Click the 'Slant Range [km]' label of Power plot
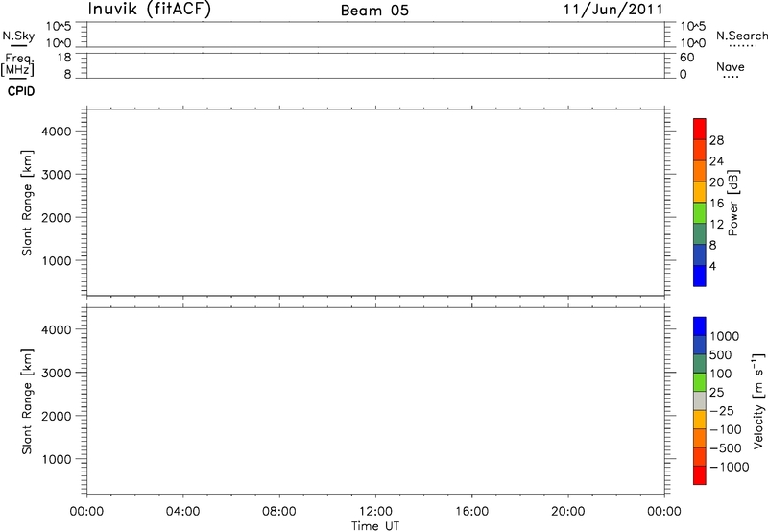This screenshot has height=532, width=768. click(27, 203)
